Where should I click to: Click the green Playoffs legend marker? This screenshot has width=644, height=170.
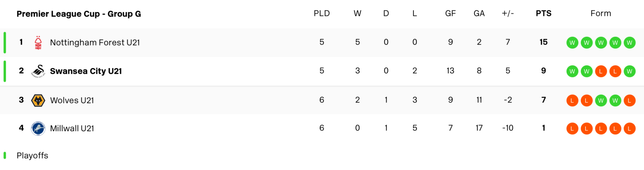(x=5, y=155)
